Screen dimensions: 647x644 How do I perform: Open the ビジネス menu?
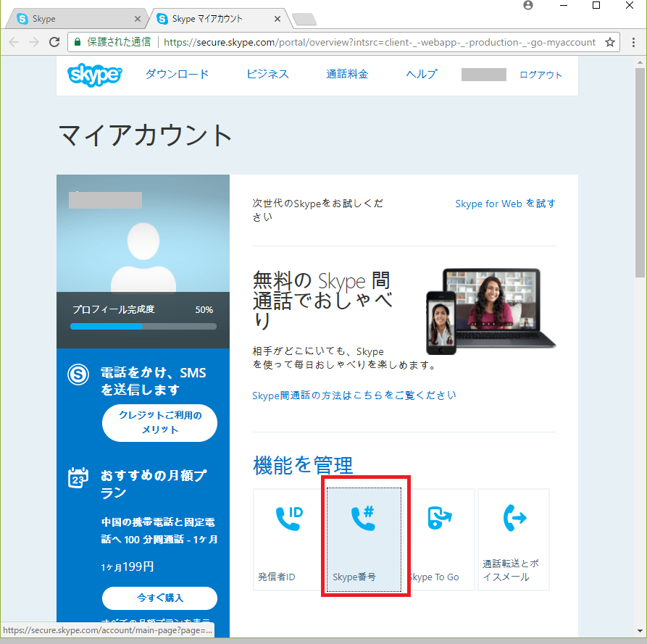tap(268, 75)
